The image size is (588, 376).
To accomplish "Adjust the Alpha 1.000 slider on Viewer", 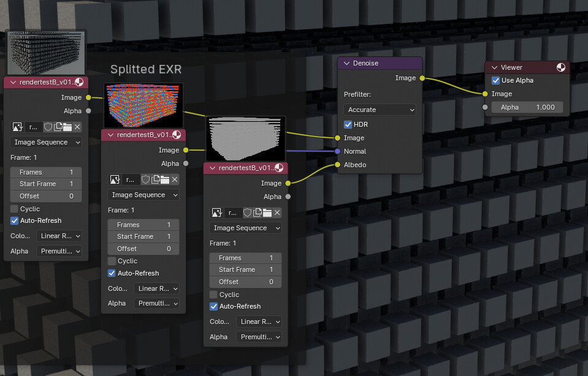I will [x=527, y=107].
